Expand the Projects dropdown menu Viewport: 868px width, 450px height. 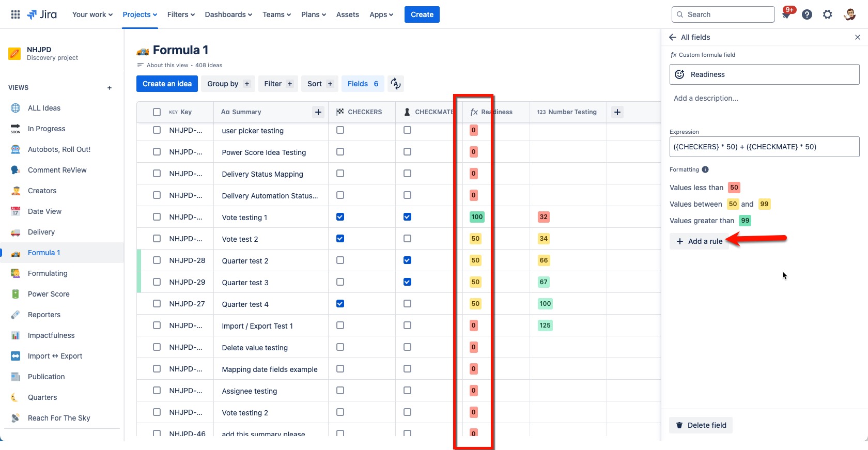coord(140,14)
